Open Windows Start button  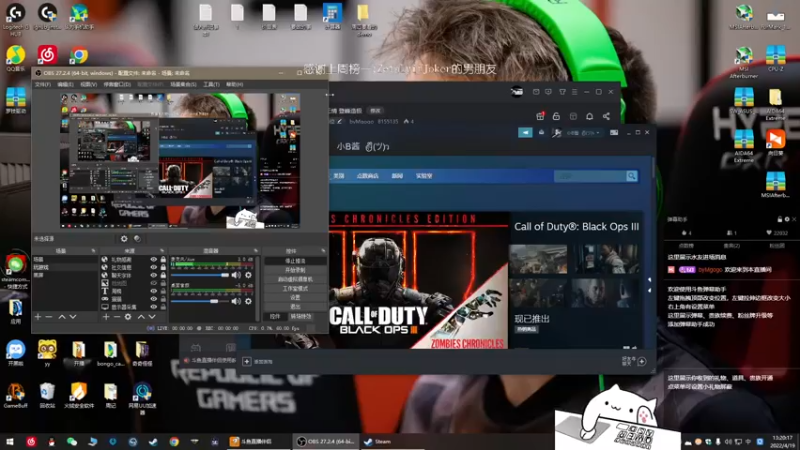10,441
